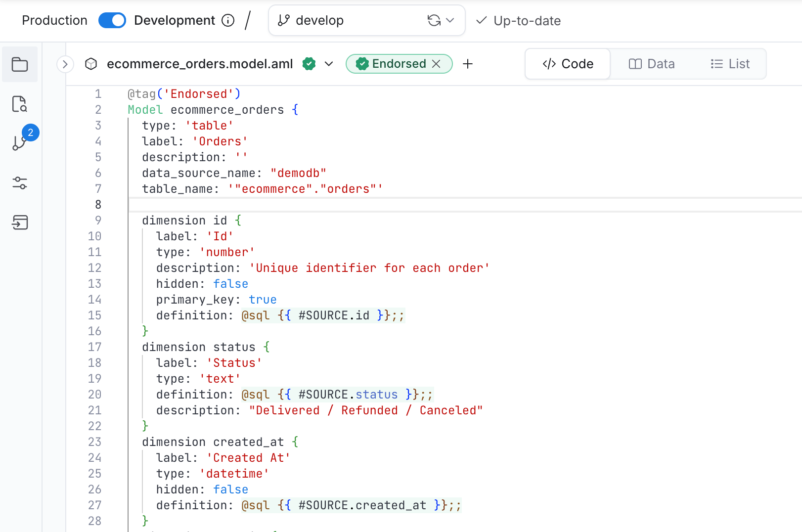Toggle the Production/Development mode switch
The height and width of the screenshot is (532, 802).
(x=112, y=20)
